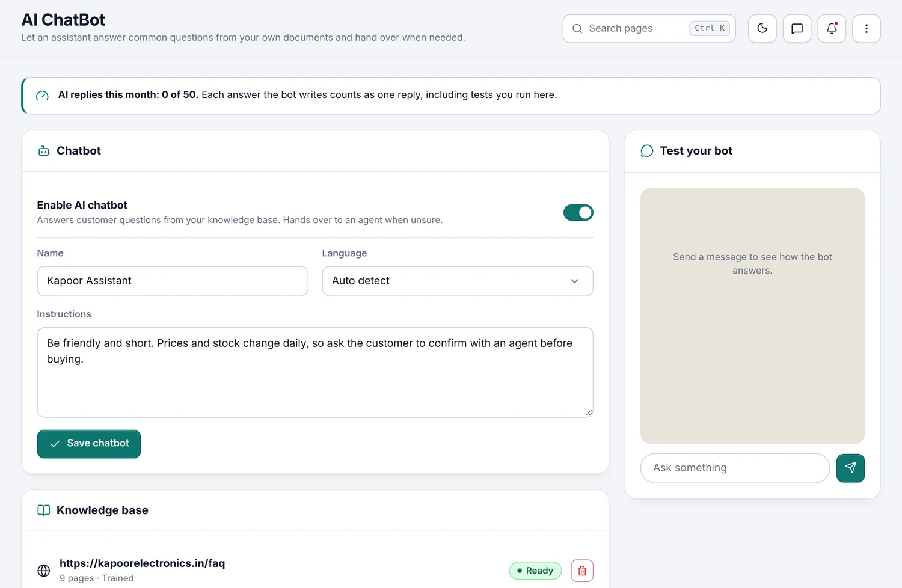This screenshot has height=588, width=902.
Task: Click the Ctrl K shortcut hint
Action: coord(710,28)
